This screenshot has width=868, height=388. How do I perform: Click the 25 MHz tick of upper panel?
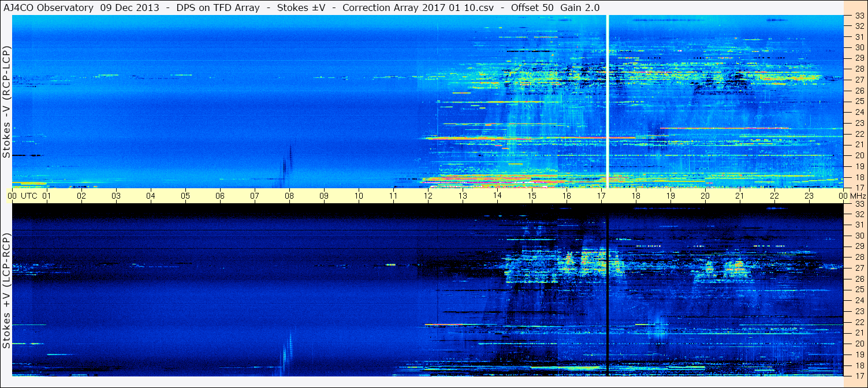pyautogui.click(x=859, y=101)
